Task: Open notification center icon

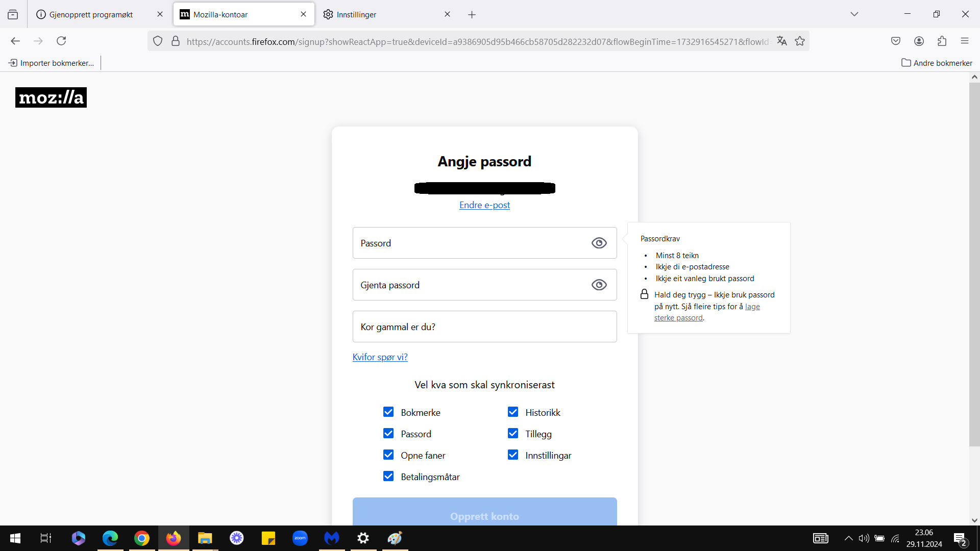Action: (x=960, y=539)
